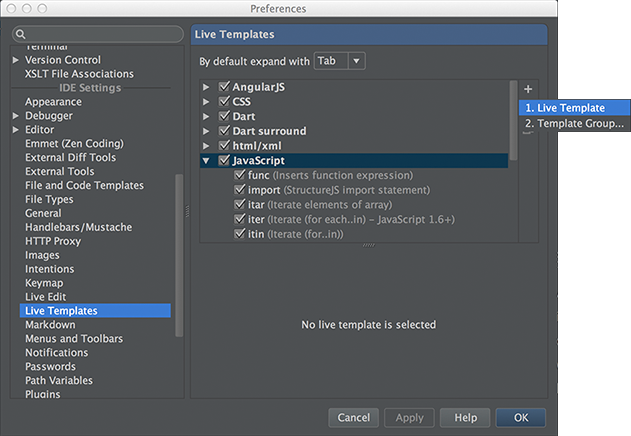Collapse the JavaScript template group

[206, 161]
